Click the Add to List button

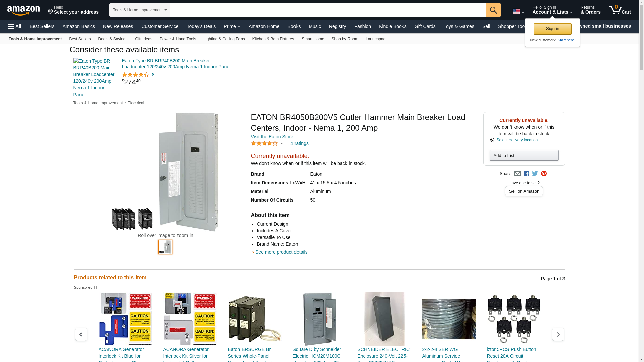[524, 156]
